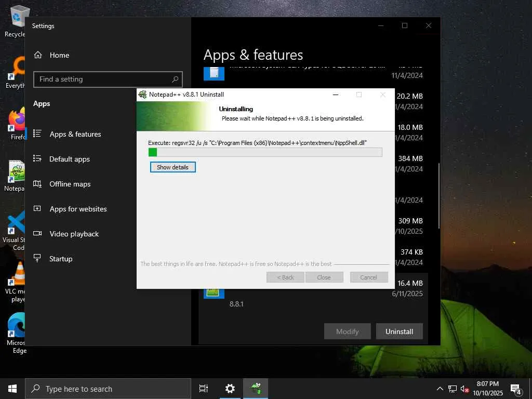Select the 16.4 MB app entry
This screenshot has width=532, height=399.
pos(410,283)
